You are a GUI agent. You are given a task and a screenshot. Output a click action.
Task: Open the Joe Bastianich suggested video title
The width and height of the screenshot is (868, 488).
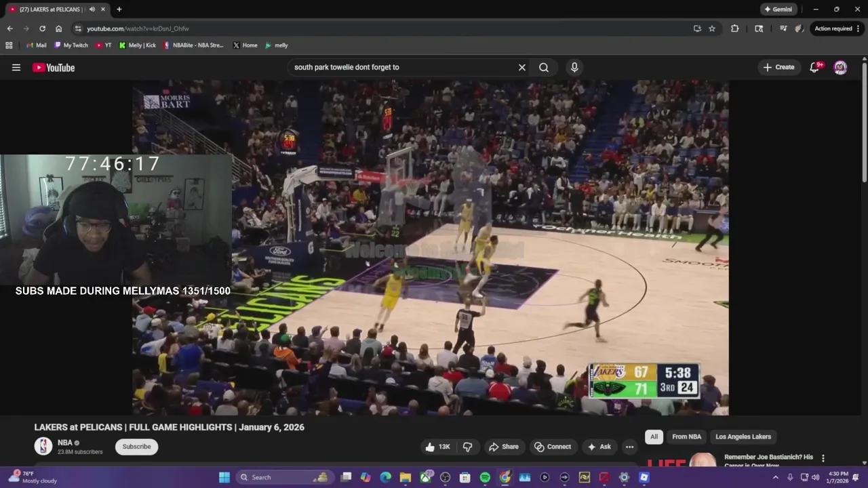tap(768, 461)
